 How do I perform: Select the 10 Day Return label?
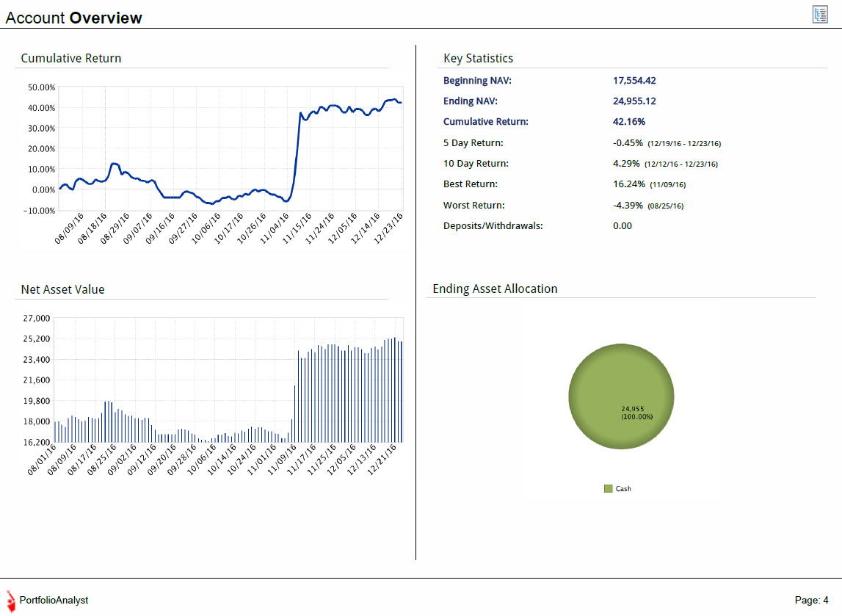(476, 163)
